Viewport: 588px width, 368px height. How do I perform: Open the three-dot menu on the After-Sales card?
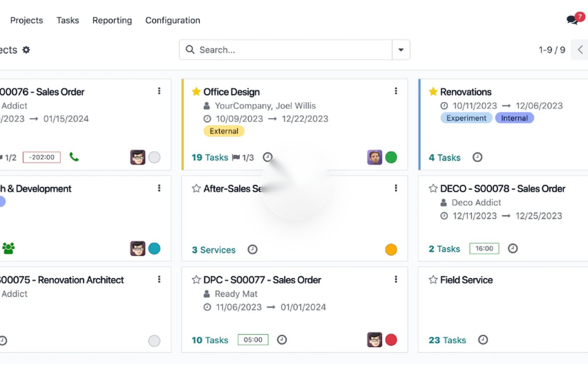point(396,188)
